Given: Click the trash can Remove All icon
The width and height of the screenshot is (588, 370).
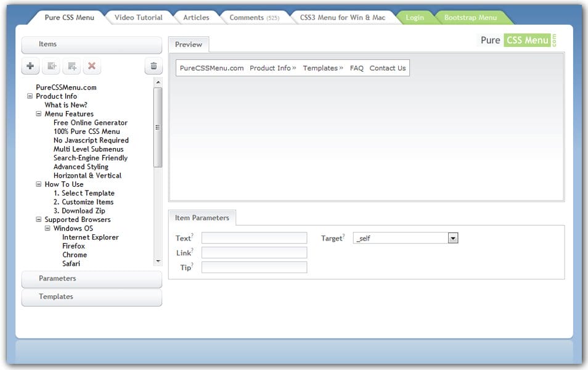Looking at the screenshot, I should [153, 66].
